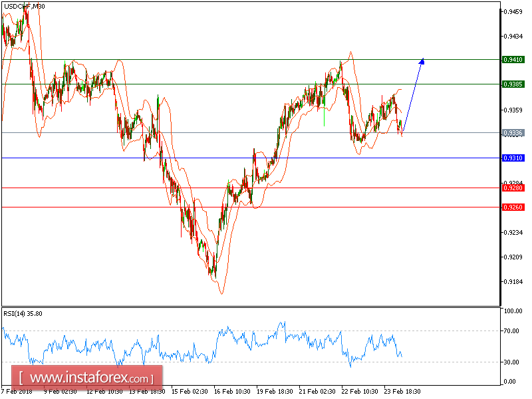
Task: Select the 0.9385 green price label
Action: (513, 84)
